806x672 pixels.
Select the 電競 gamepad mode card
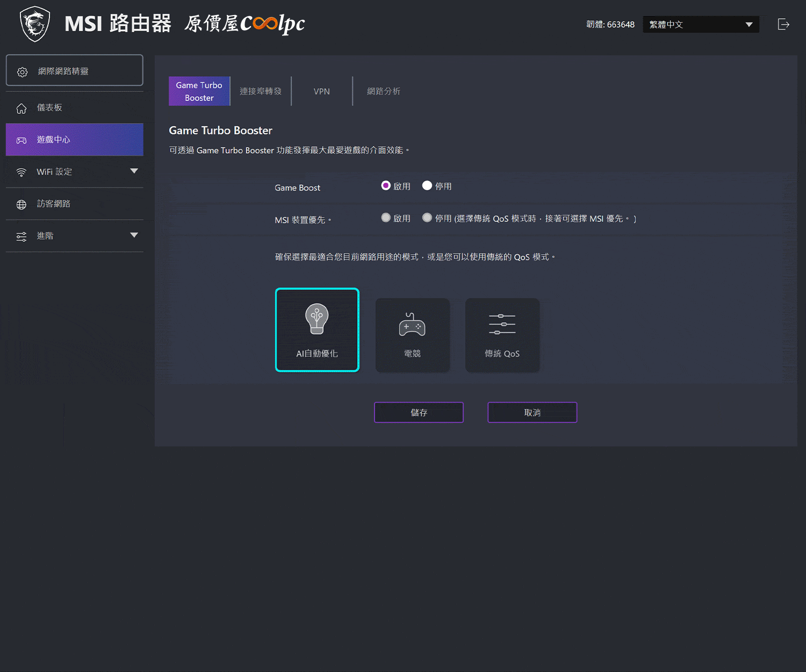click(x=412, y=335)
